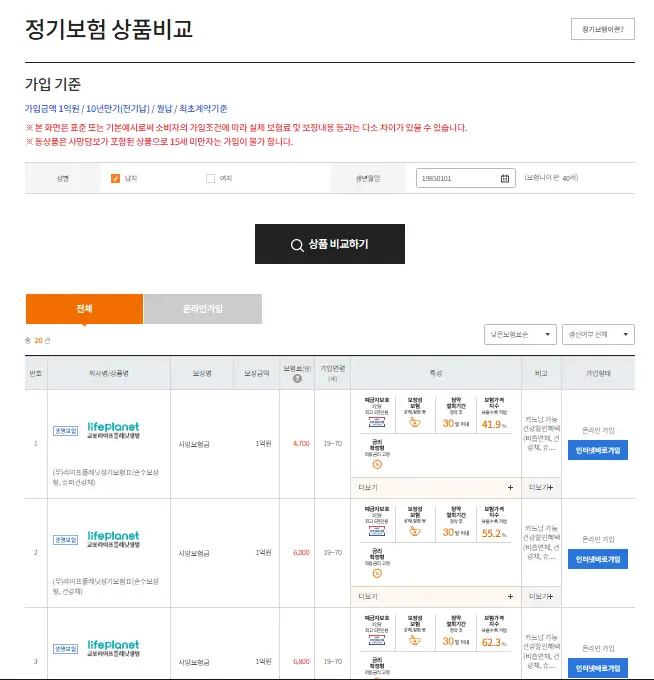The width and height of the screenshot is (654, 680).
Task: Click the 정기보험이란? button
Action: tap(602, 29)
